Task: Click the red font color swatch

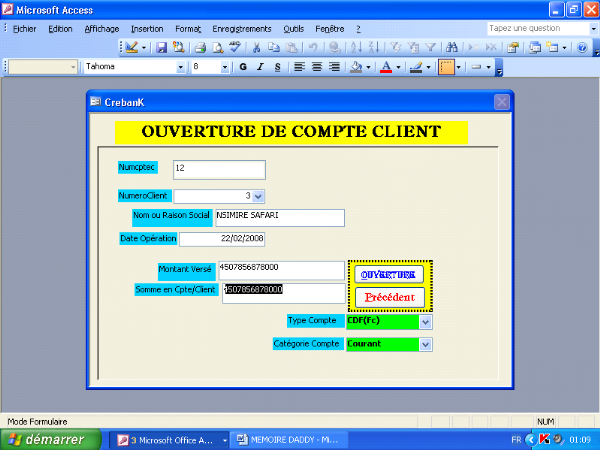Action: 387,67
